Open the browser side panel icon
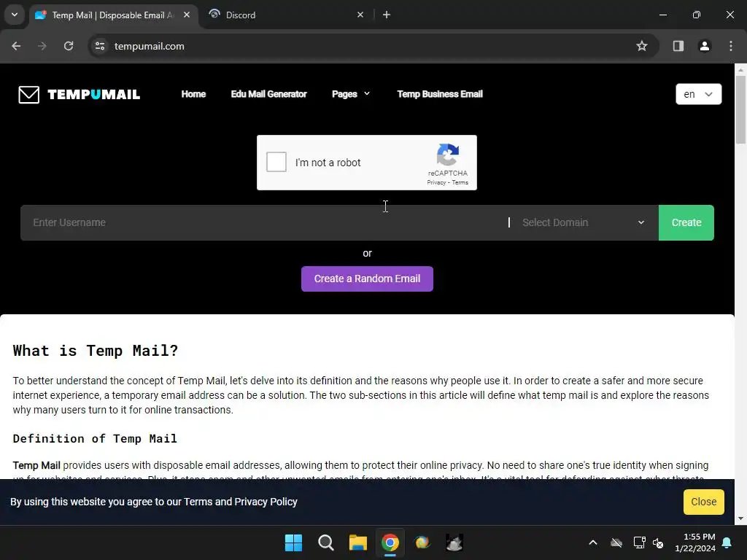This screenshot has height=560, width=747. point(678,46)
